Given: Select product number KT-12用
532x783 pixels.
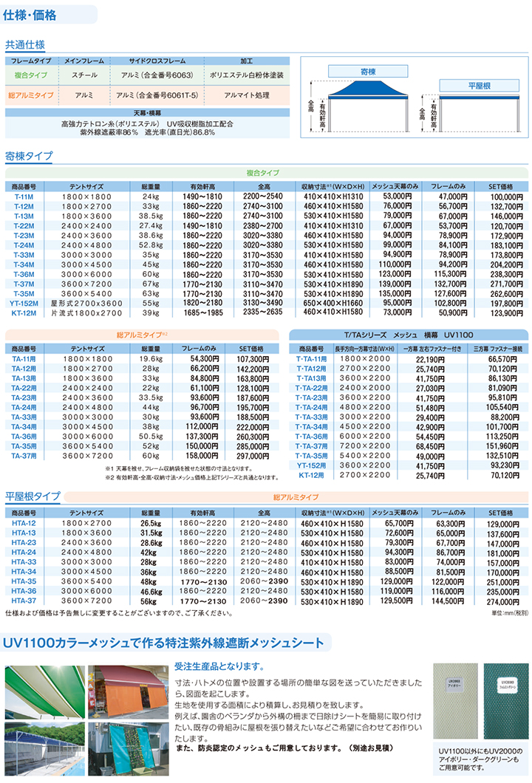Looking at the screenshot, I should tap(312, 476).
